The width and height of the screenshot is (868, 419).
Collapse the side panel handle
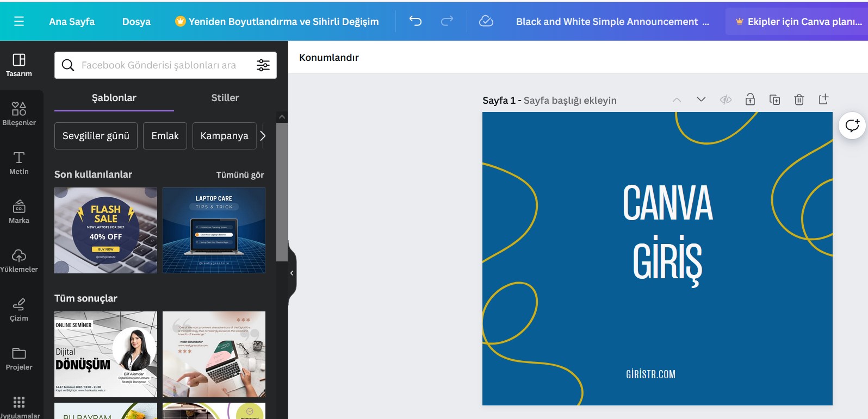click(x=292, y=273)
